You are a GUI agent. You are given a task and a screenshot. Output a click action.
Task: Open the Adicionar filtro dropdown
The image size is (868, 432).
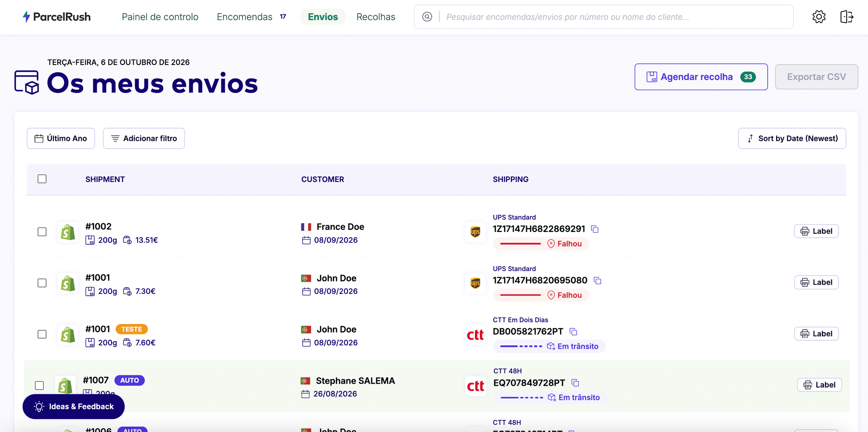pyautogui.click(x=144, y=138)
